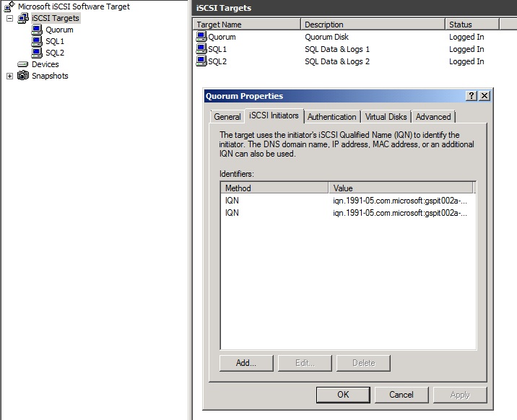This screenshot has width=517, height=420.
Task: Click the iSCSI Targets node icon in tree
Action: point(23,18)
